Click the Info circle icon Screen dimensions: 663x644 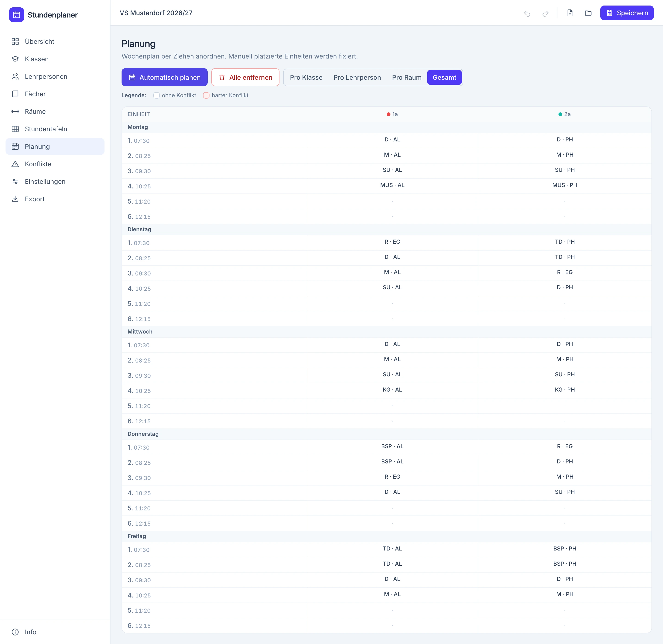15,632
